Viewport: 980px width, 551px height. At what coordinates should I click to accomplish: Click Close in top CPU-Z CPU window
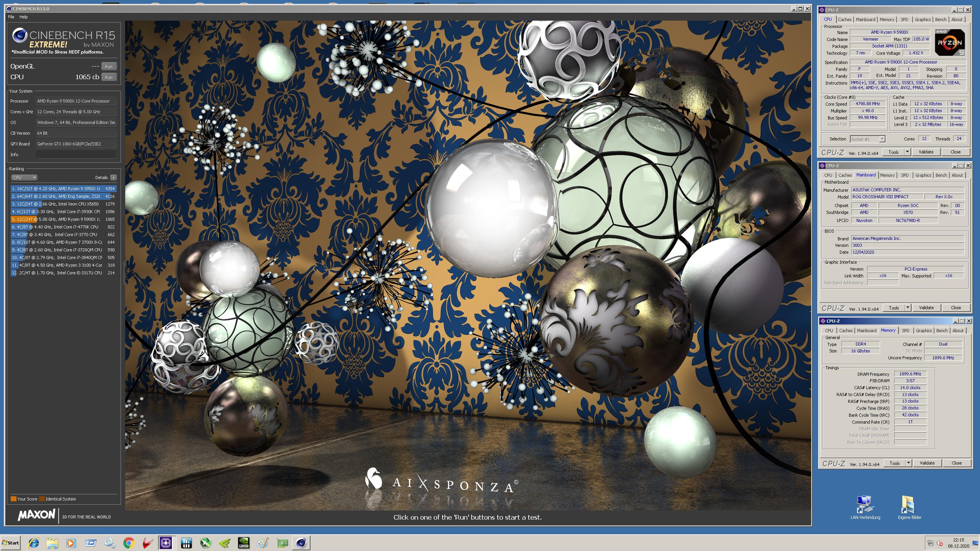pos(955,152)
